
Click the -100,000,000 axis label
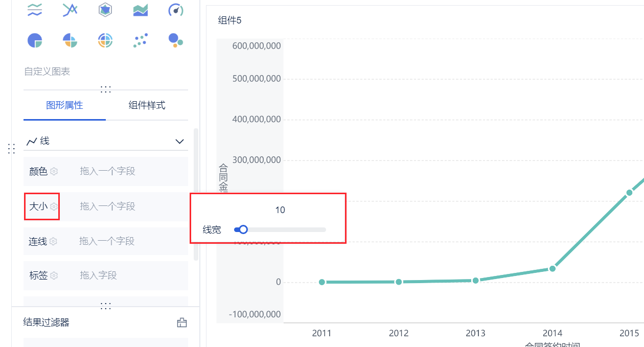(x=255, y=314)
